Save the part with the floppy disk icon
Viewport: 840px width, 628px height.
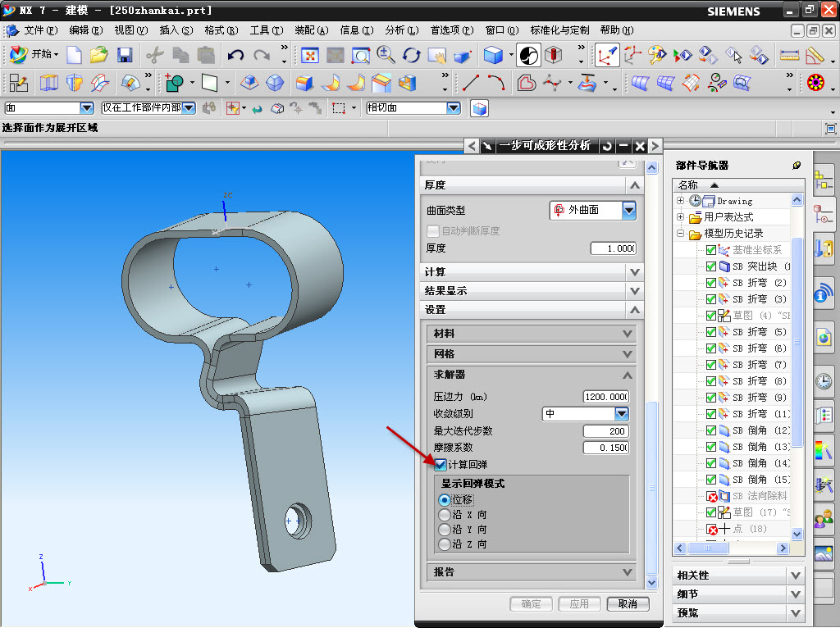pos(125,55)
